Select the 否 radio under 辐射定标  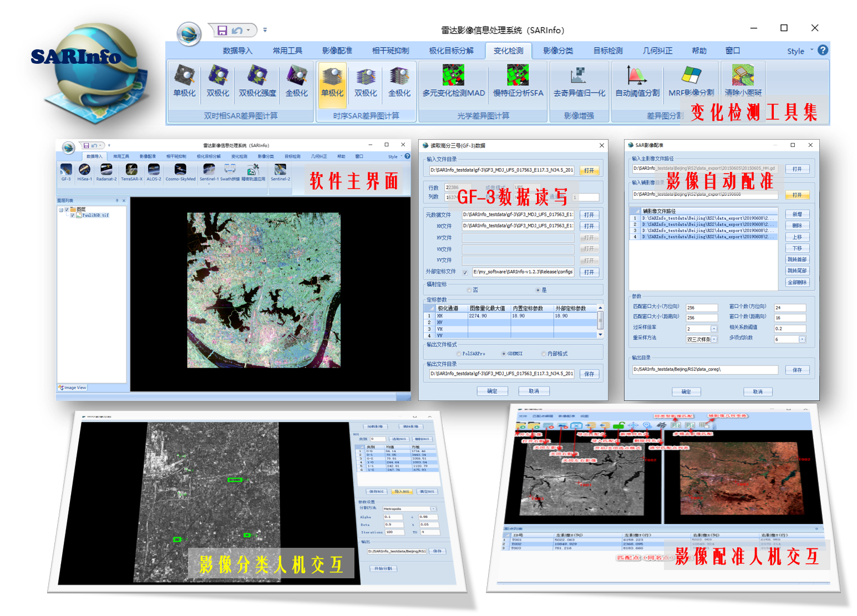(469, 290)
